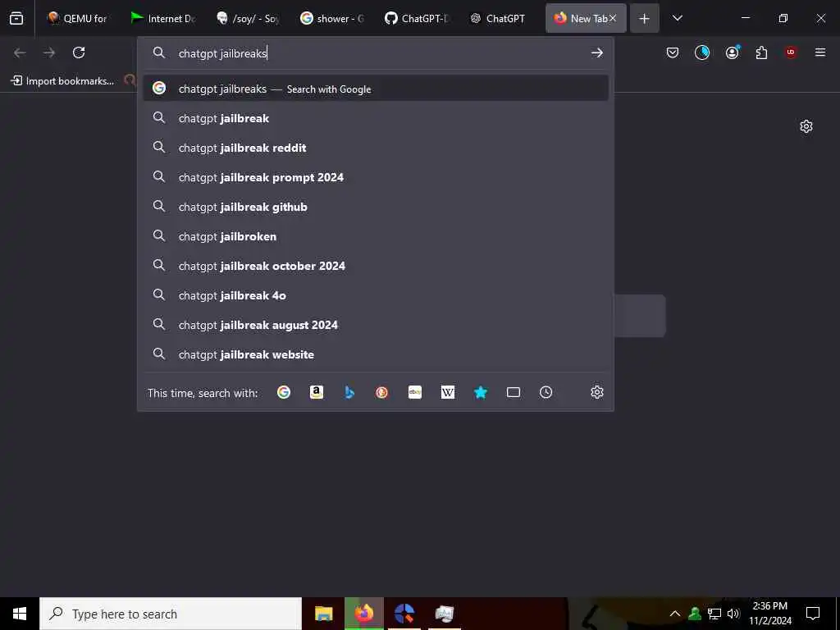Search history with the clock icon
The height and width of the screenshot is (630, 840).
click(x=546, y=393)
